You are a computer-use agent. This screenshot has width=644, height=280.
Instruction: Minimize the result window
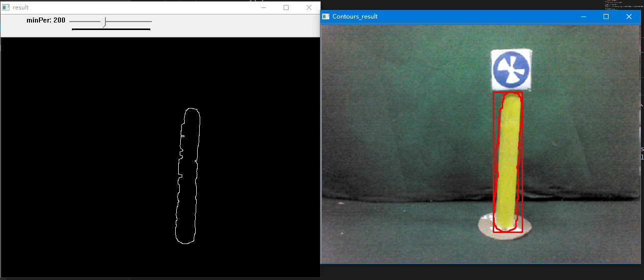[263, 7]
